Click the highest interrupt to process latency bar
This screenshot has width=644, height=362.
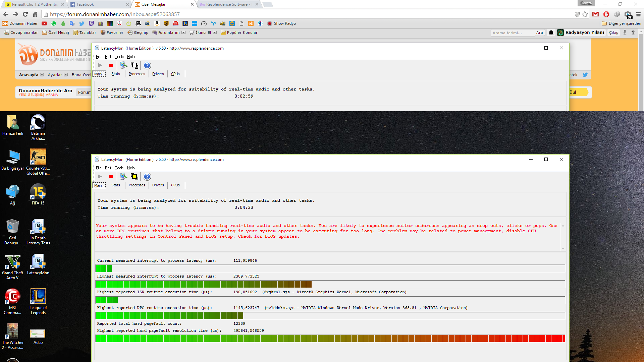tap(330, 284)
